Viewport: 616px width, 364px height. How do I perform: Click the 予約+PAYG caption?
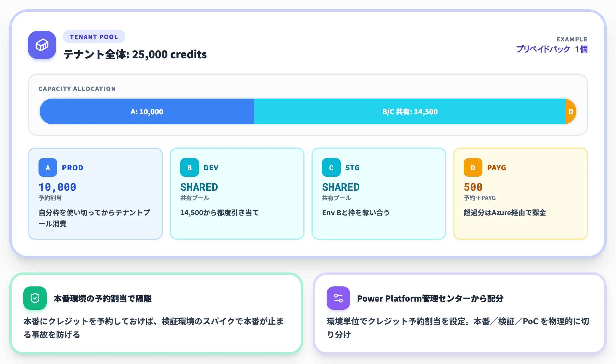[x=480, y=198]
